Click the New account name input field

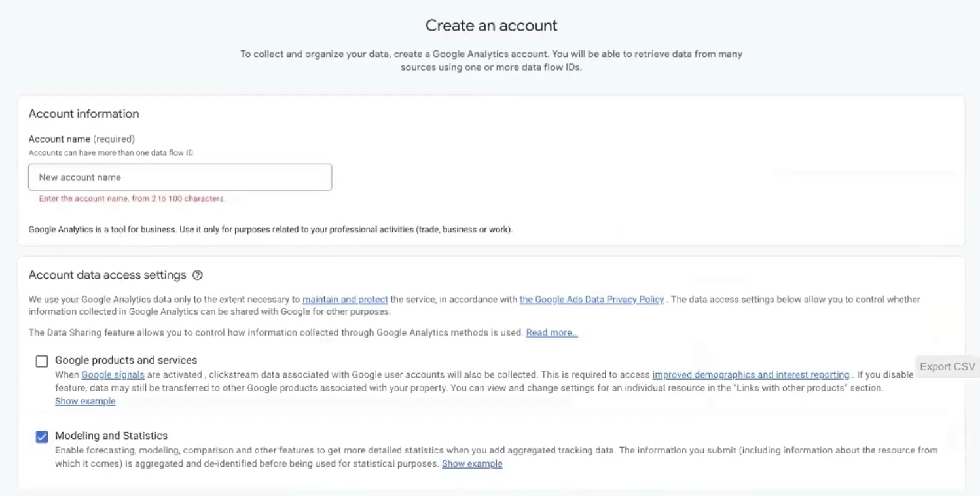[x=180, y=177]
